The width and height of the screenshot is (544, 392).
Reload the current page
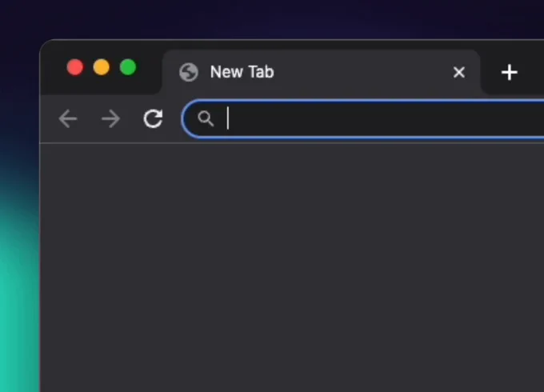[x=153, y=119]
